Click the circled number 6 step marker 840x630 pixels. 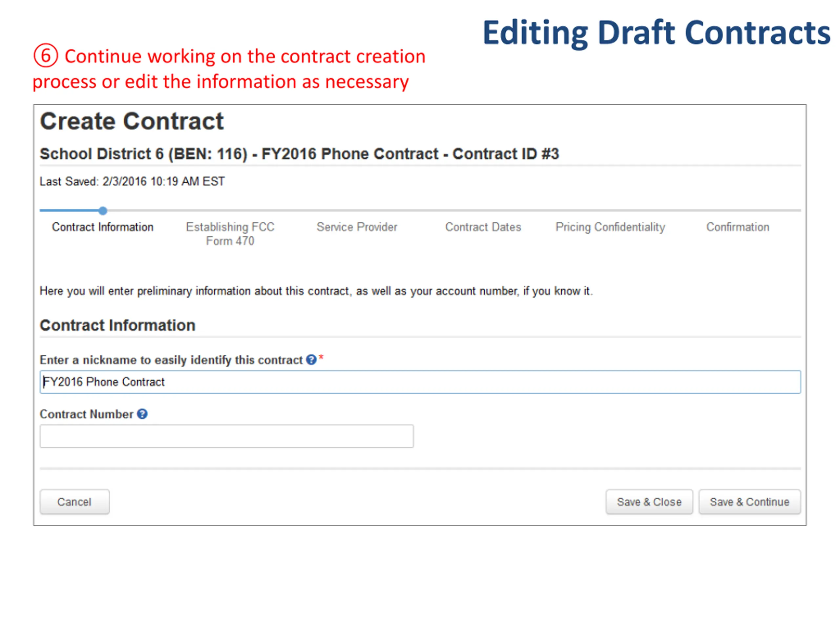tap(46, 55)
